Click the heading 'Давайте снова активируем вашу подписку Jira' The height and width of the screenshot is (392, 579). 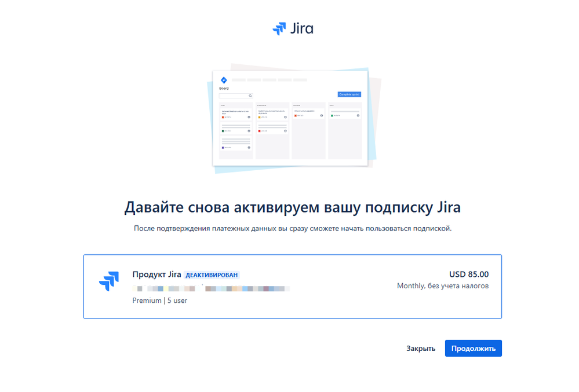[293, 207]
